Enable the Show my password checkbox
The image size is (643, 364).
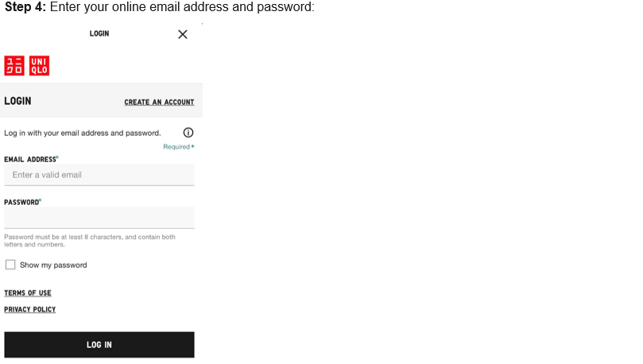10,265
